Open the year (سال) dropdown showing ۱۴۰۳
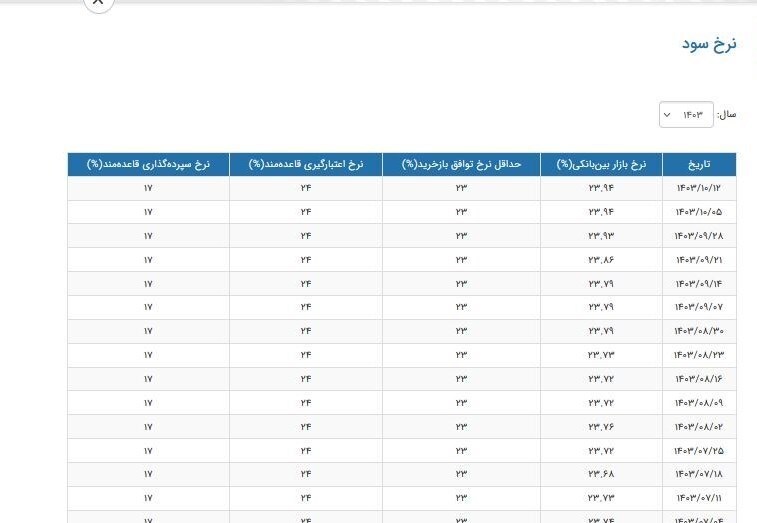Image resolution: width=757 pixels, height=523 pixels. [x=686, y=115]
